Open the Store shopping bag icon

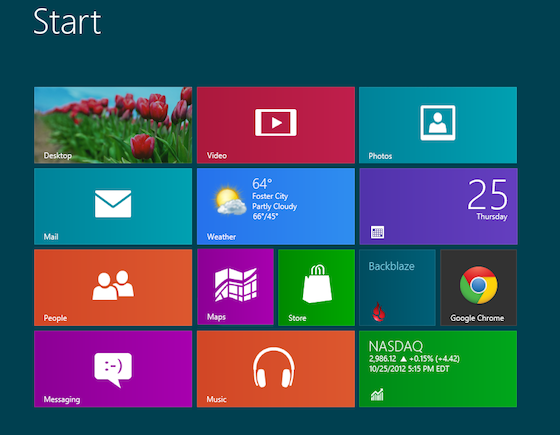(317, 284)
